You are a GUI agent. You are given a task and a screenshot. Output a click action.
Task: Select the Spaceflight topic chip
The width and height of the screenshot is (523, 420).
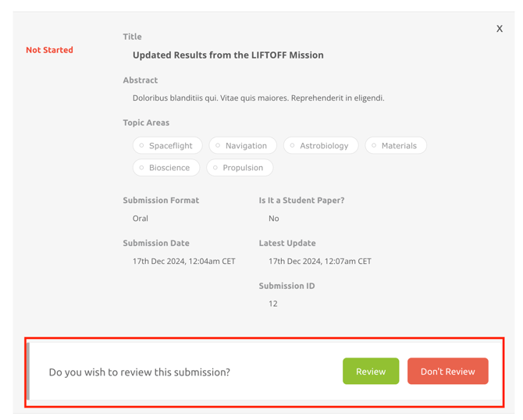tap(167, 146)
